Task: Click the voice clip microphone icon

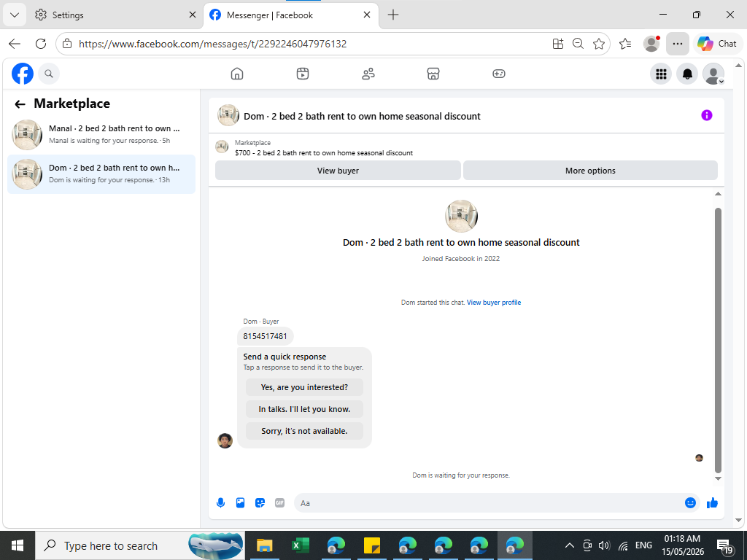Action: (x=220, y=503)
